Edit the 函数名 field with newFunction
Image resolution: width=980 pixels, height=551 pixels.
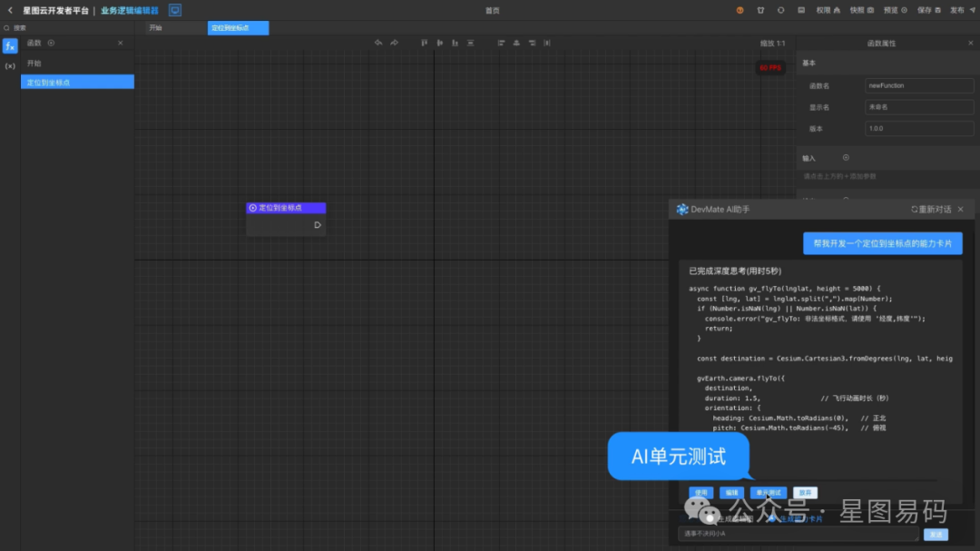coord(918,85)
